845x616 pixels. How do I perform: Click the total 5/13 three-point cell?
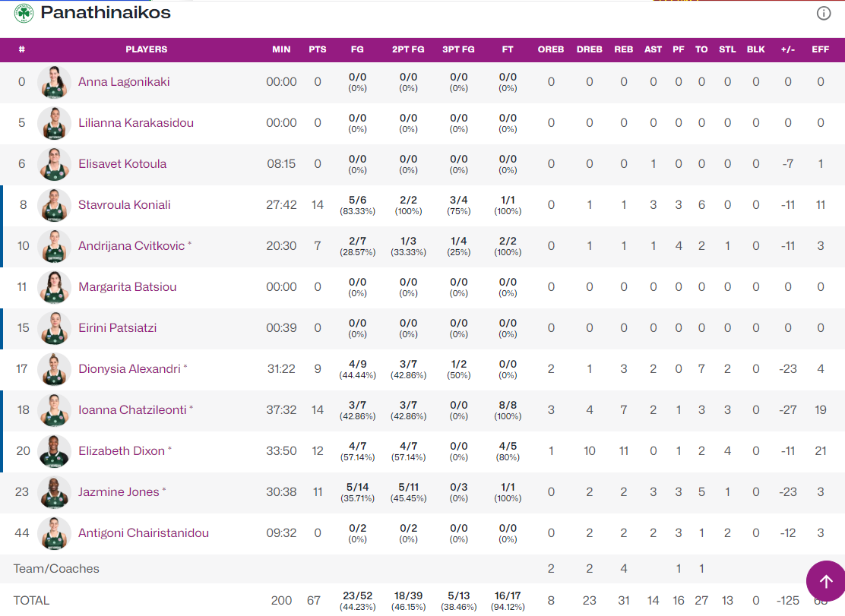point(459,601)
